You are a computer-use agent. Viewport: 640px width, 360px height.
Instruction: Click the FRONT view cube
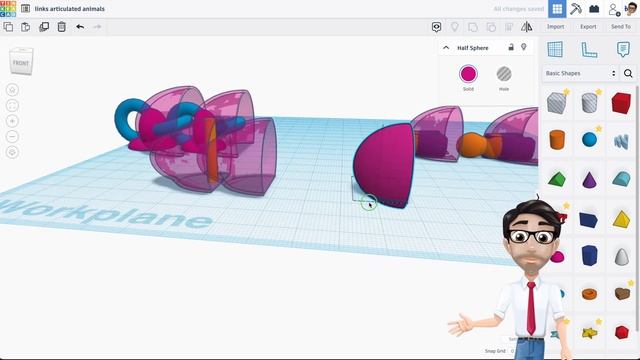point(21,62)
